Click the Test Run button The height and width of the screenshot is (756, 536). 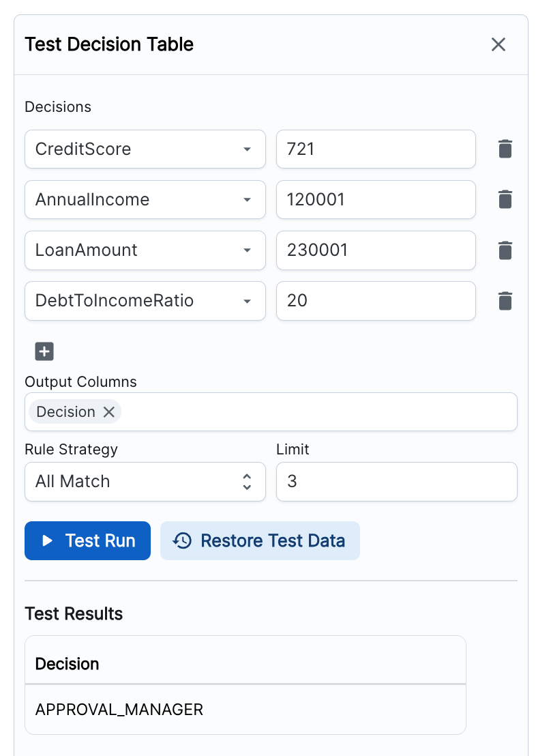pos(87,540)
